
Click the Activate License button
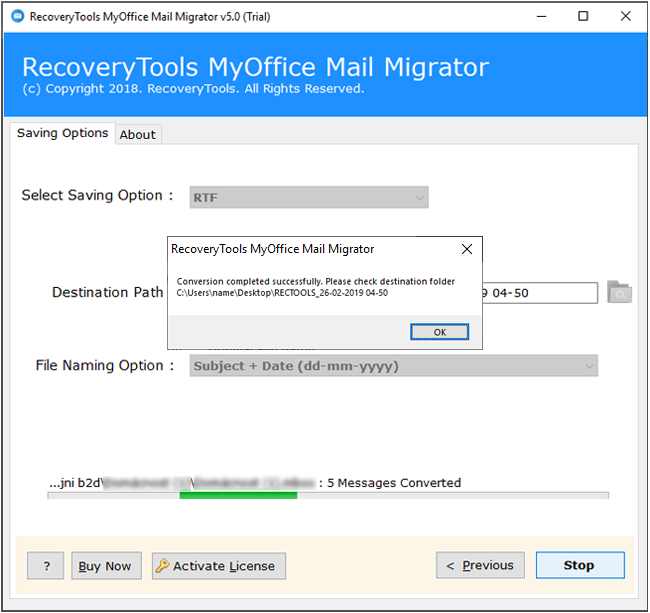click(219, 566)
